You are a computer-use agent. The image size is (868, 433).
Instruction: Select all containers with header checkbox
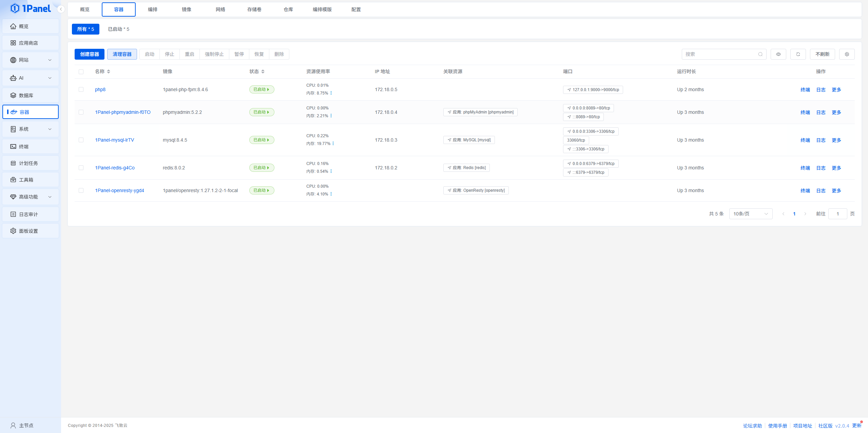tap(81, 71)
